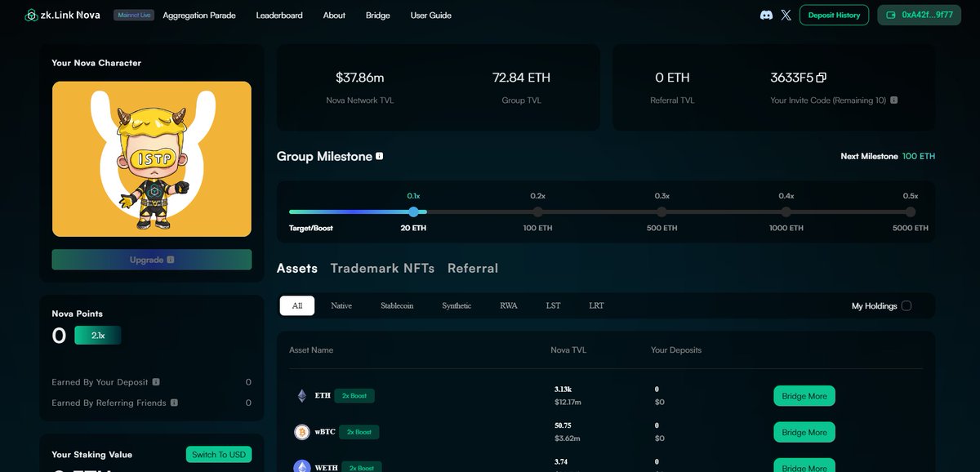Click Bridge More for wBTC
This screenshot has height=472, width=980.
point(804,432)
